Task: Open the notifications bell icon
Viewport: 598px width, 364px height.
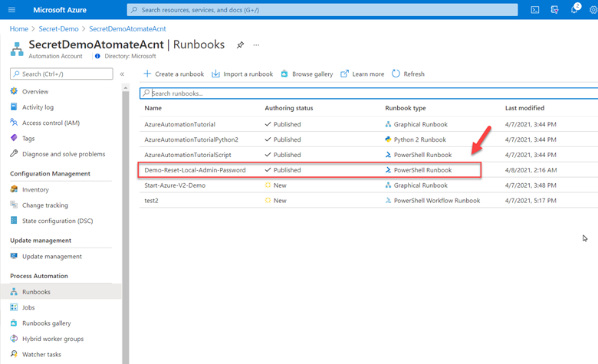Action: 573,9
